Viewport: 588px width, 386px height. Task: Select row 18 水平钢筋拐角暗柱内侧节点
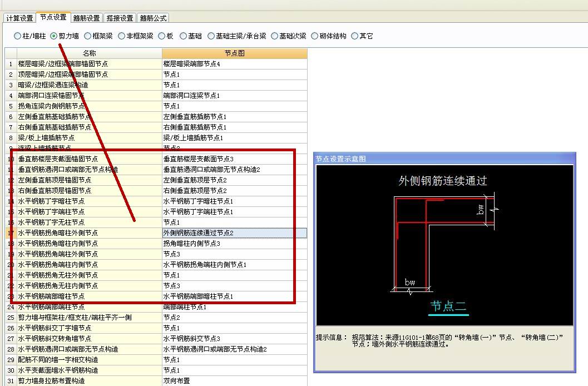[x=89, y=244]
